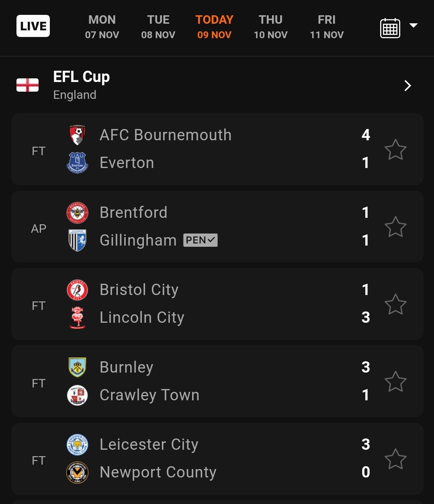This screenshot has height=504, width=434.
Task: Open EFL Cup competition via chevron arrow
Action: pyautogui.click(x=407, y=86)
